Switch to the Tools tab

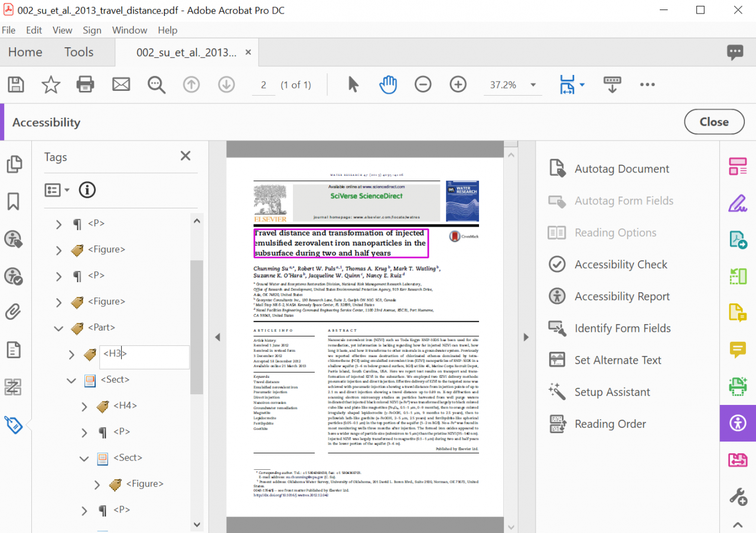(x=79, y=52)
